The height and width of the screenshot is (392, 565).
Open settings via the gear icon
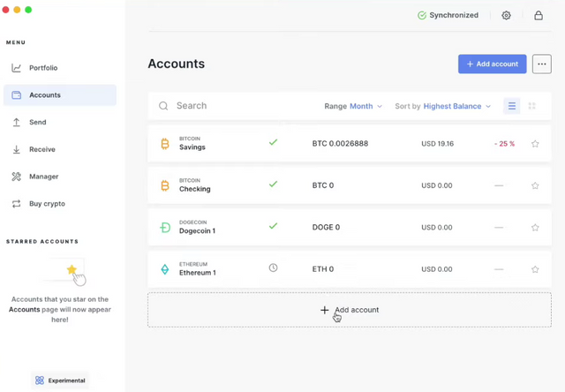pyautogui.click(x=506, y=15)
